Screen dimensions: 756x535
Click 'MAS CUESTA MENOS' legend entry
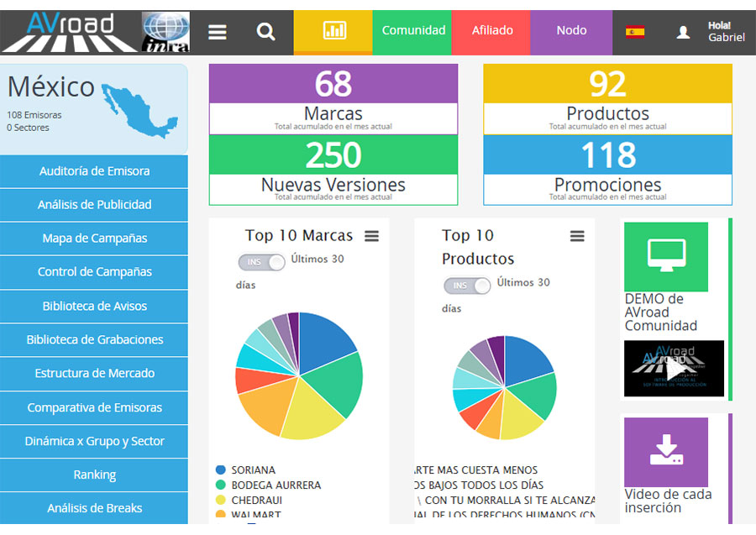pyautogui.click(x=476, y=470)
